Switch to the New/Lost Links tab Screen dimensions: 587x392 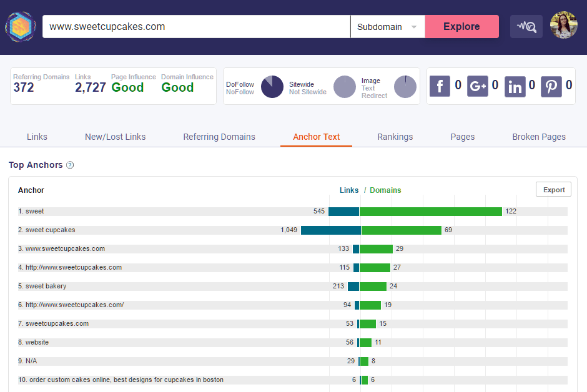(116, 137)
